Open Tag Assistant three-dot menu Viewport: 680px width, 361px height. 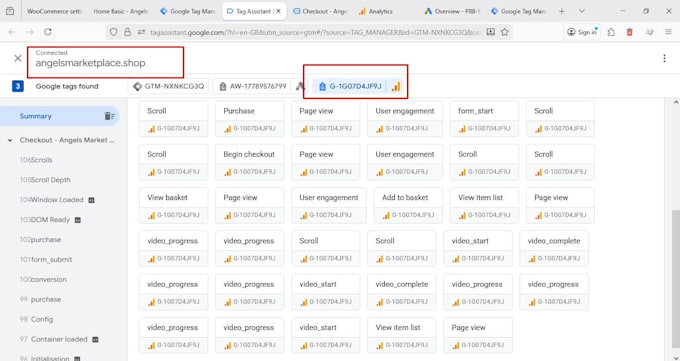664,58
